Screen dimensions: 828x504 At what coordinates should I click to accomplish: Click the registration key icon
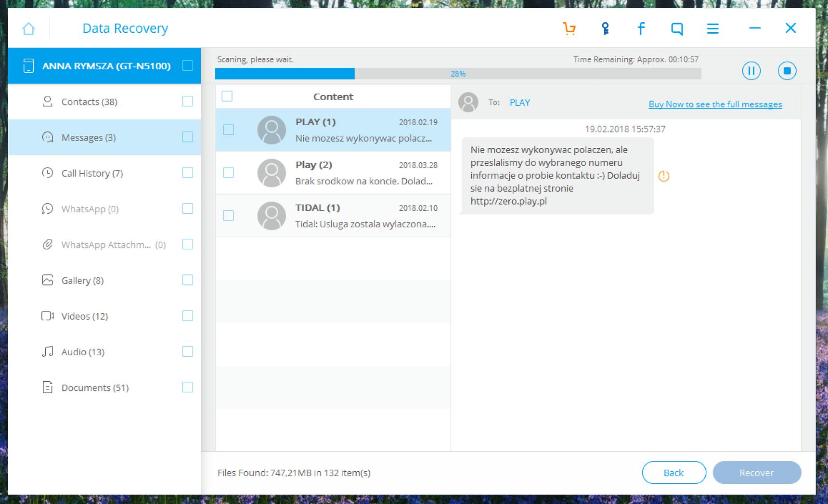click(x=605, y=28)
